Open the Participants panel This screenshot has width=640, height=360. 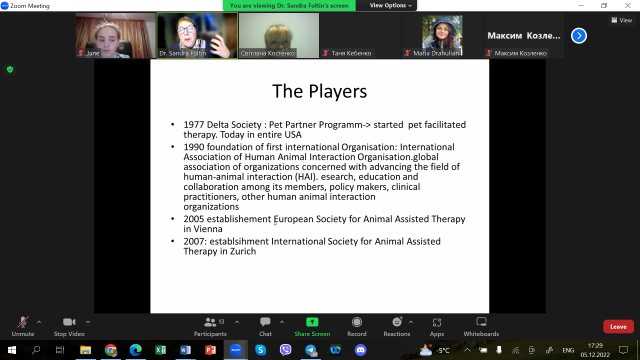tap(210, 327)
